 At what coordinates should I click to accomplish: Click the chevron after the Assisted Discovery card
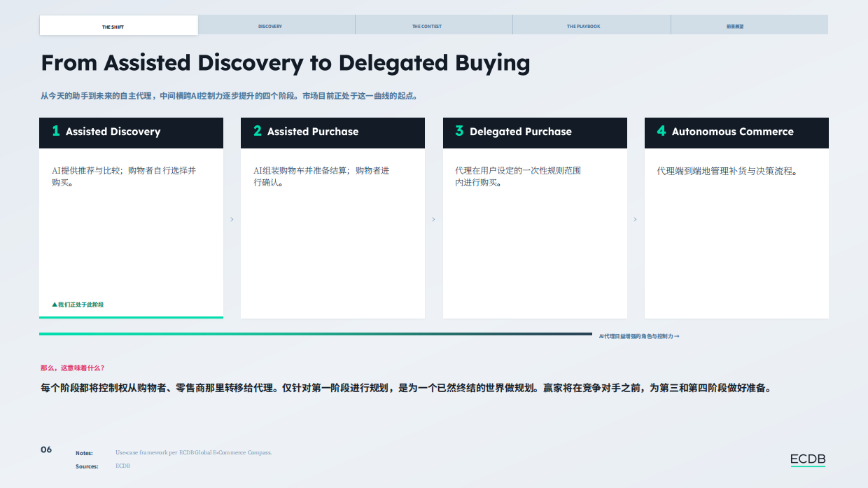[x=232, y=219]
